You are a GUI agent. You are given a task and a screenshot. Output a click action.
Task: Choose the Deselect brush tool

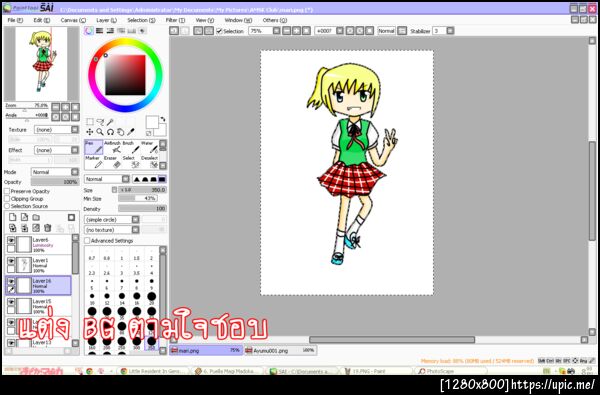point(149,162)
